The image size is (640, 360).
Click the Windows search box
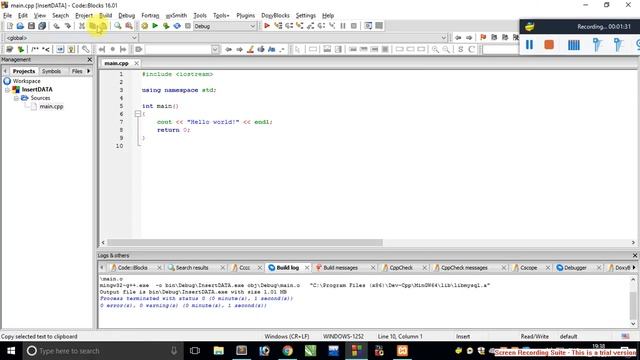click(102, 351)
